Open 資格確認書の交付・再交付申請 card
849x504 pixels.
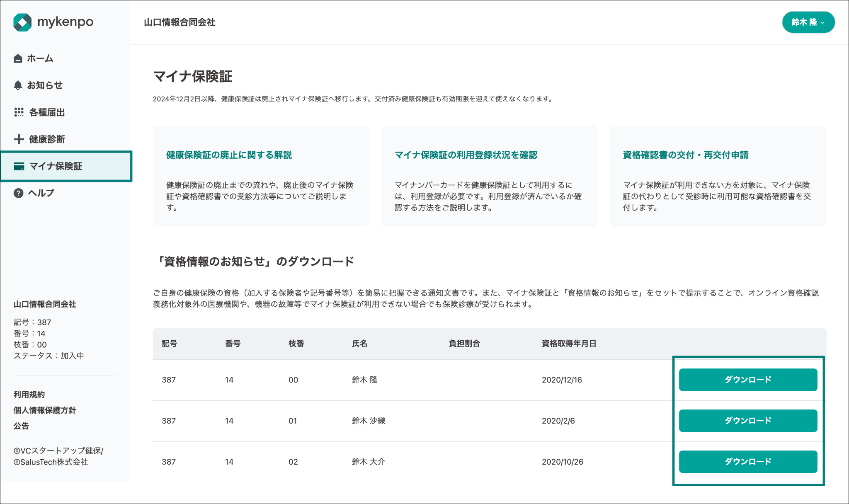tap(718, 176)
